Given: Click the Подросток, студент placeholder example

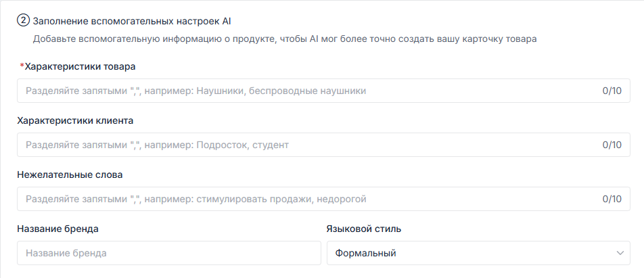Looking at the screenshot, I should coord(243,145).
